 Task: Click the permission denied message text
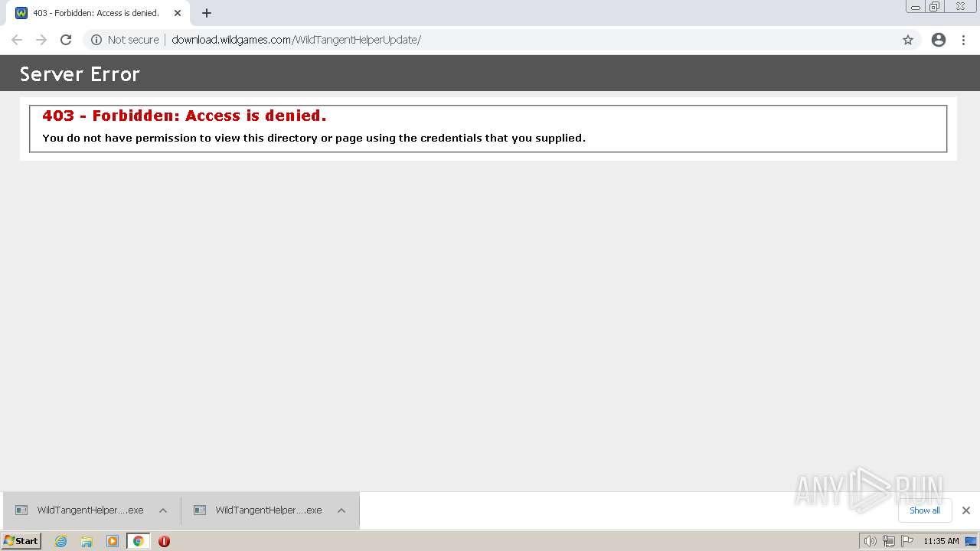click(x=314, y=139)
